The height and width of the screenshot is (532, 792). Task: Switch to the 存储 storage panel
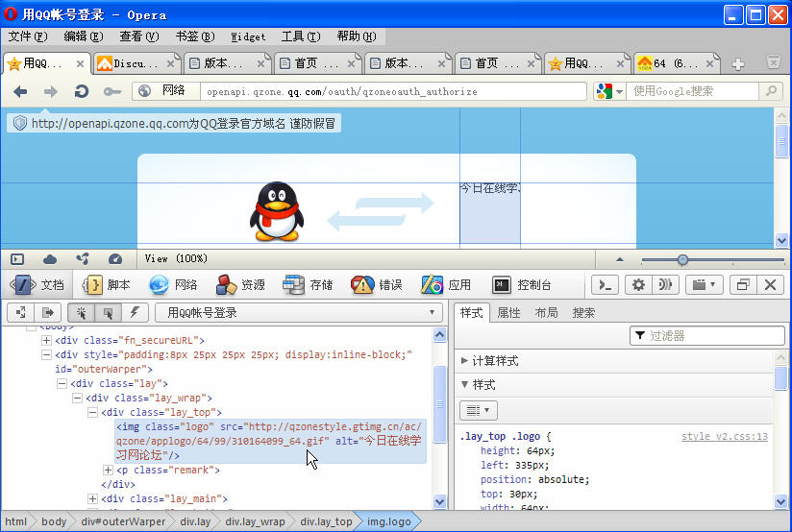308,285
